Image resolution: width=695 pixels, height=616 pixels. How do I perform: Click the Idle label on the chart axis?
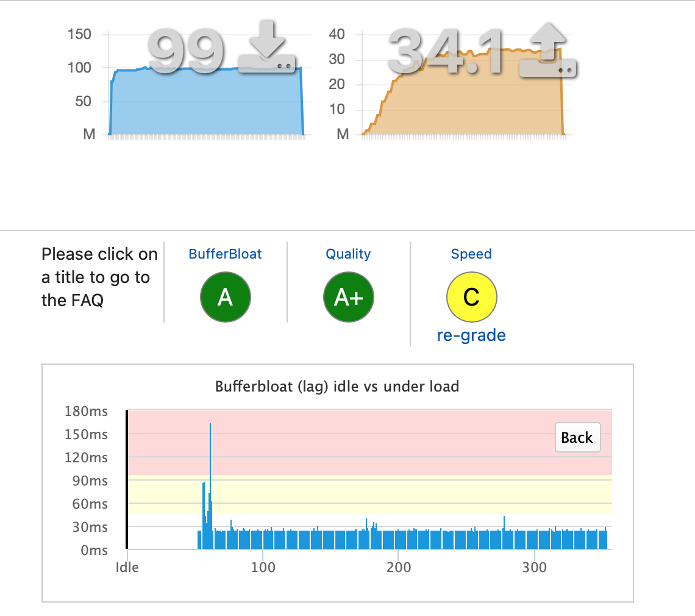pos(127,567)
